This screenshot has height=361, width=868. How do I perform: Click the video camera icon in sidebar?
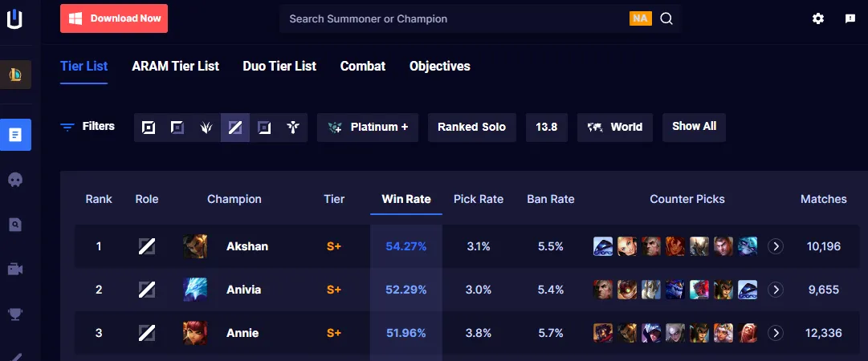pyautogui.click(x=15, y=270)
